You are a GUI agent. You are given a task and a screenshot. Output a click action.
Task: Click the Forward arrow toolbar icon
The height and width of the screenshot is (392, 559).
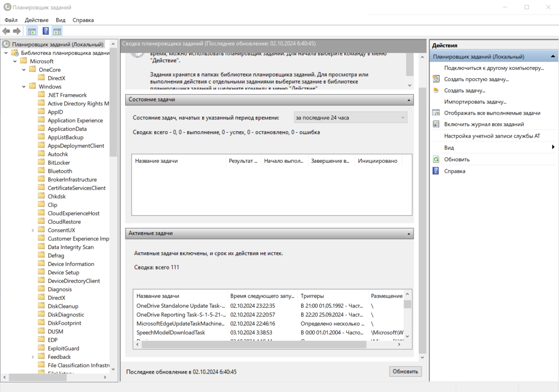tap(17, 31)
